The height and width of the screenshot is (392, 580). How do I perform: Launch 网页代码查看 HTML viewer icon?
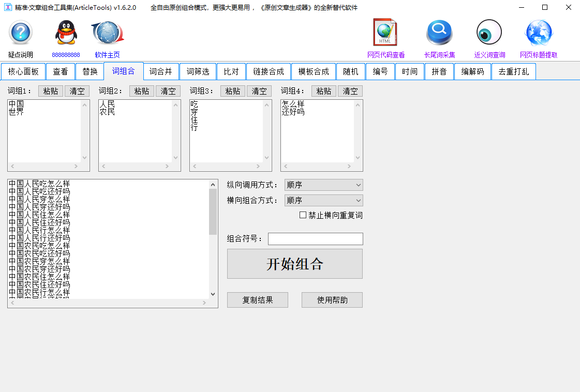(385, 34)
